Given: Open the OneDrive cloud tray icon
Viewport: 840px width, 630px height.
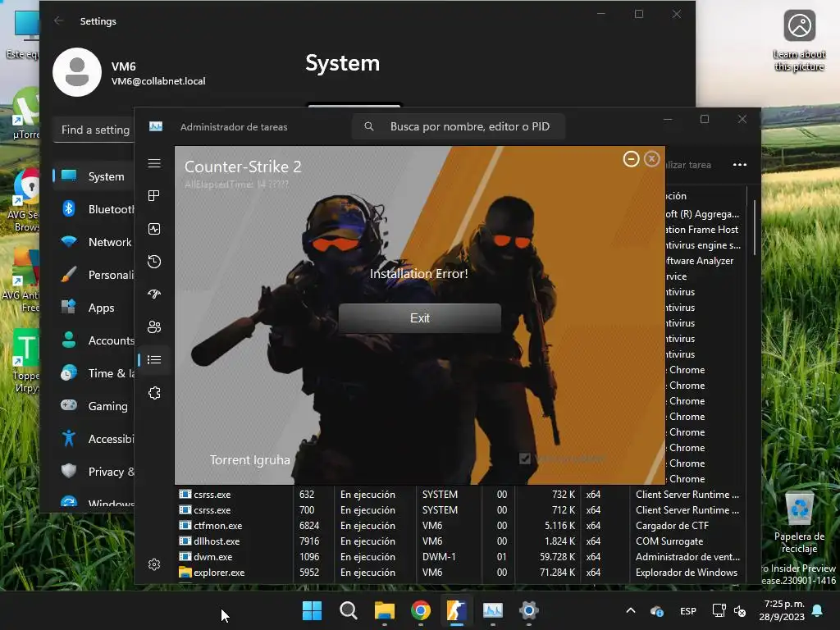Looking at the screenshot, I should coord(657,610).
